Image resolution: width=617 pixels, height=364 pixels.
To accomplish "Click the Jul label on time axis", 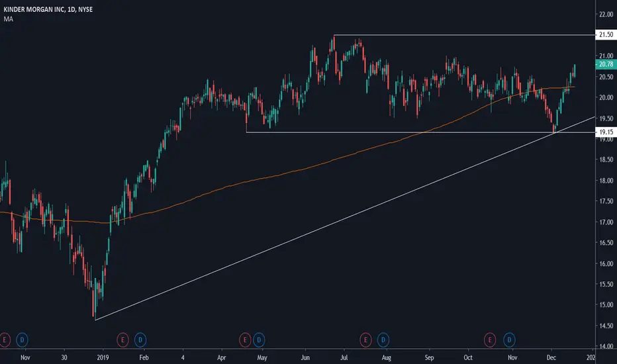I will (x=344, y=357).
